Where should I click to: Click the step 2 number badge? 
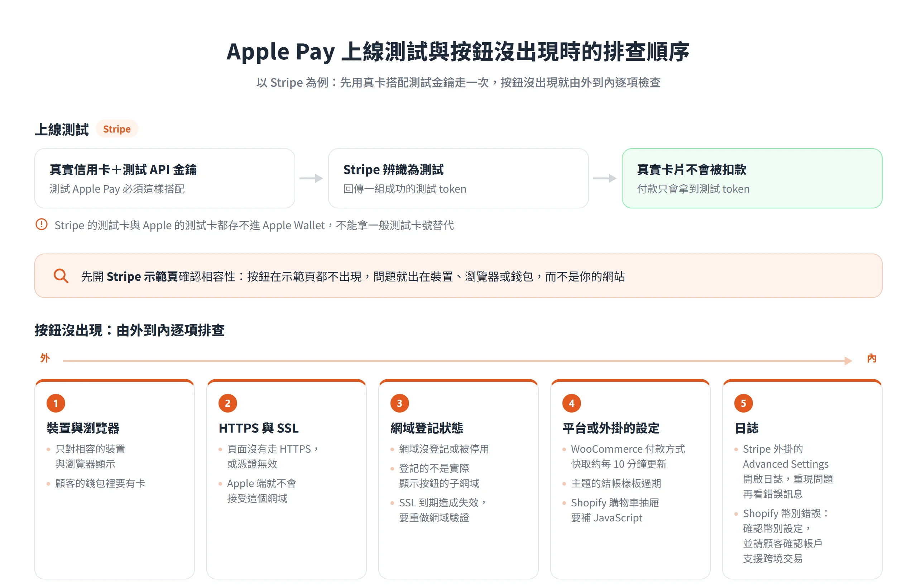(x=227, y=403)
